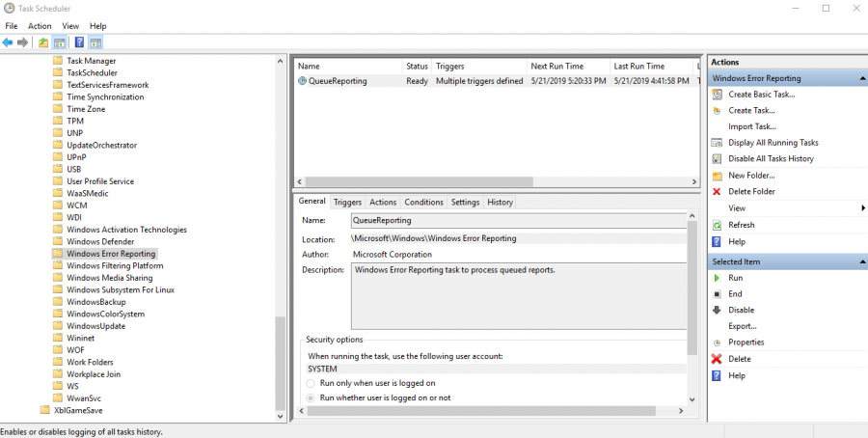Click the QueueReporting task clock icon

click(x=302, y=81)
